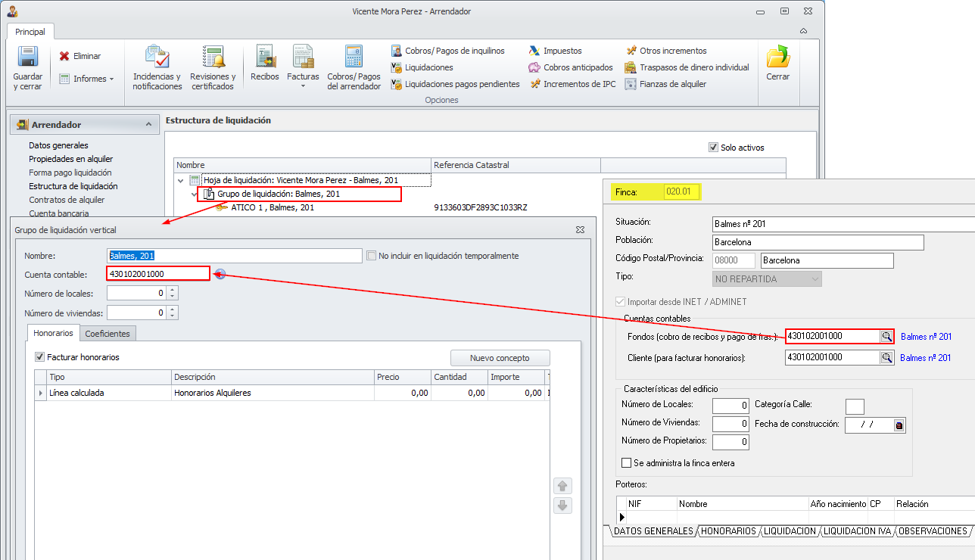The height and width of the screenshot is (560, 975).
Task: Open Cobros/Pagos del arrendador
Action: click(x=354, y=58)
